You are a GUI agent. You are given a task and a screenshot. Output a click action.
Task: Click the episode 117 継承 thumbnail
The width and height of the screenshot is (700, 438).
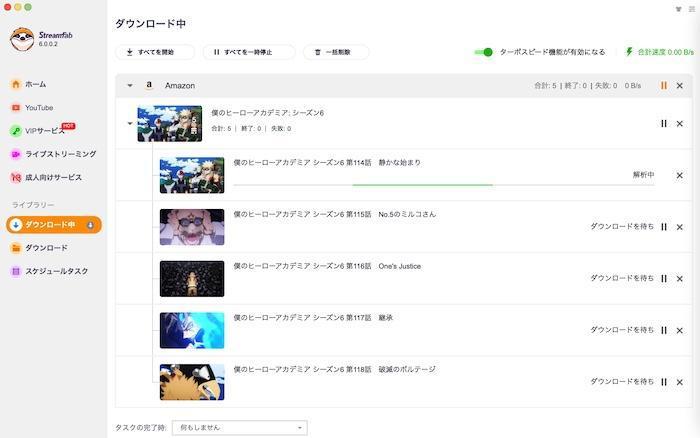point(192,330)
